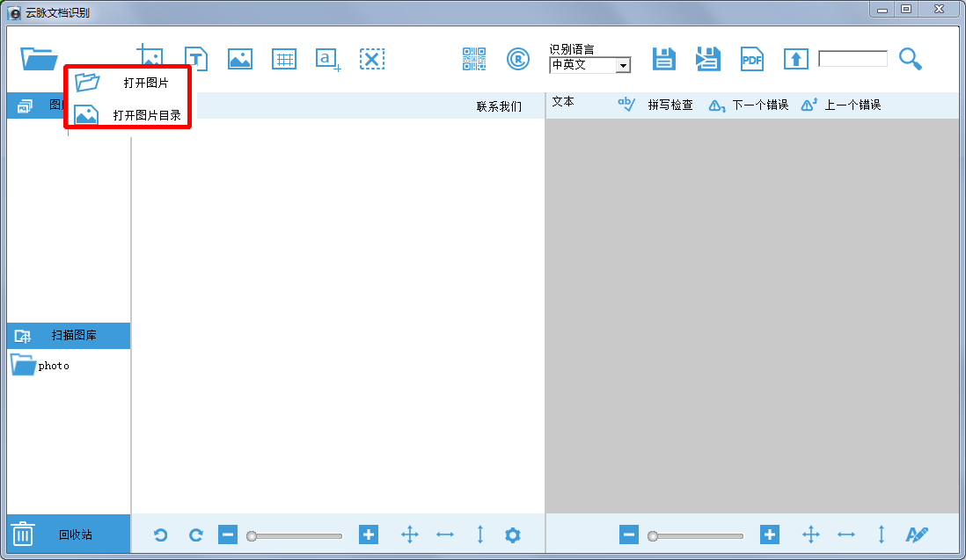Click the magnifier search icon
966x560 pixels.
click(910, 59)
